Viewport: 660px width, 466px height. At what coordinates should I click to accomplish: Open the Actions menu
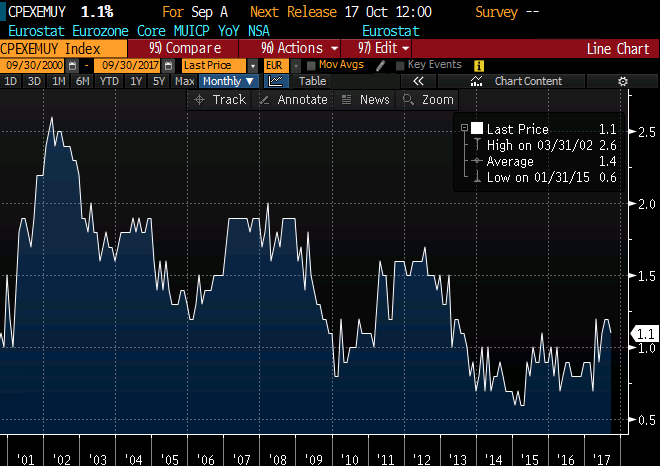(x=298, y=48)
